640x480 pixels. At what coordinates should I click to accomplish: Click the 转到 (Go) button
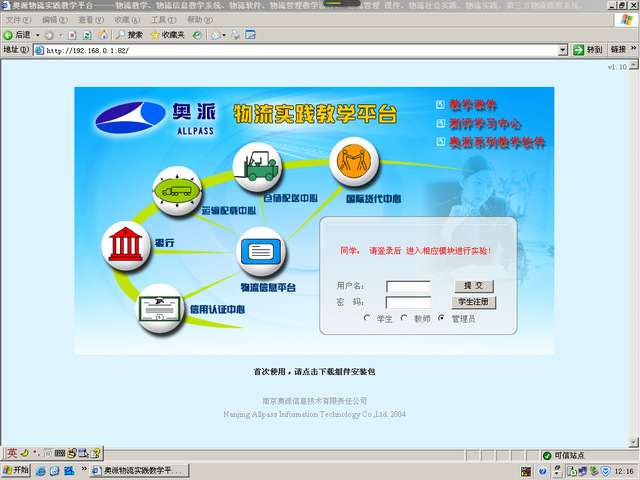(x=588, y=50)
